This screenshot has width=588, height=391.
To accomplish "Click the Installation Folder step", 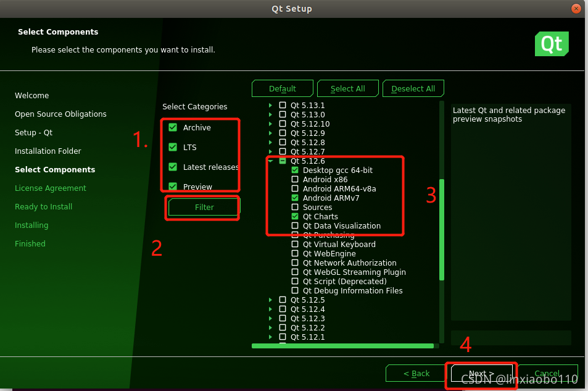I will click(x=48, y=151).
